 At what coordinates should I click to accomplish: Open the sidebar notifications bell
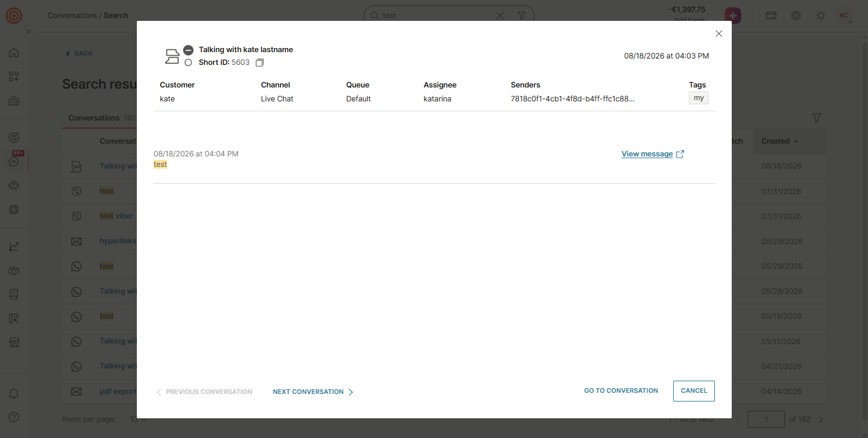tap(14, 394)
